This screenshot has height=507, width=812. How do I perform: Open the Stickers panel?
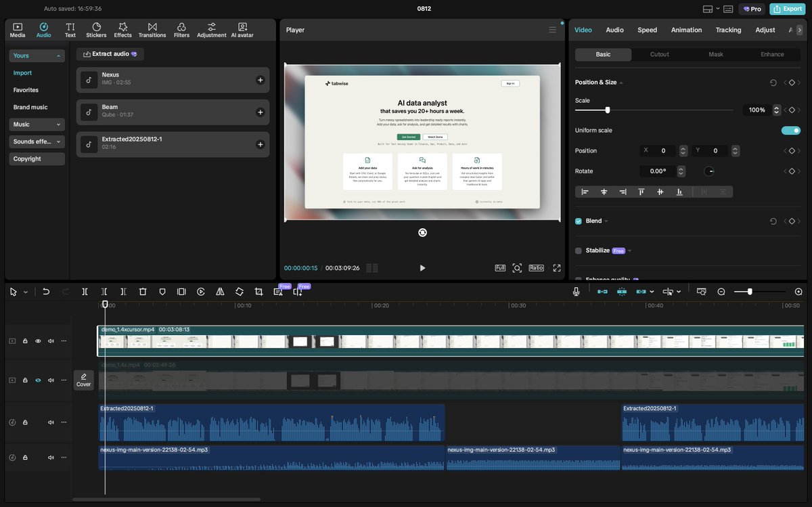pos(96,30)
